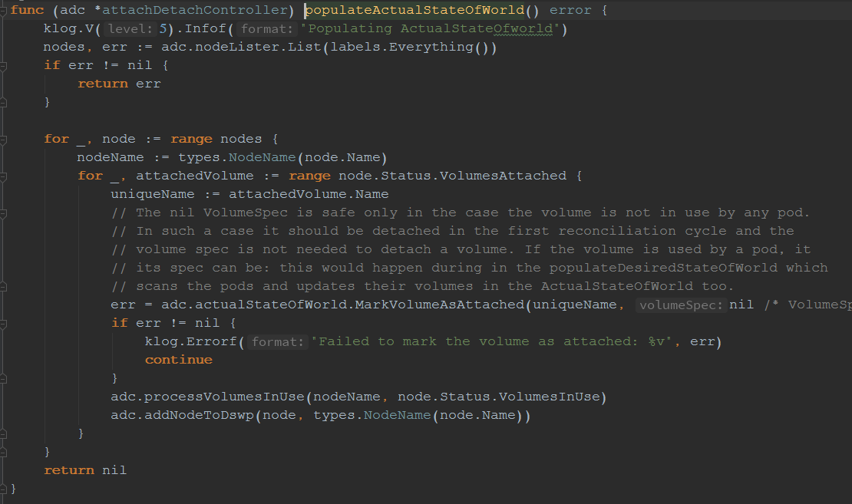Click types.NodeName in the addNodeToDswp call
Viewport: 852px width, 504px height.
coord(372,416)
